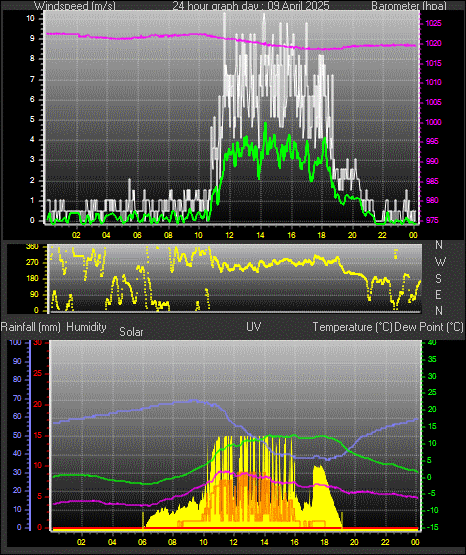Click the 9 label on windspeed axis

click(x=32, y=39)
